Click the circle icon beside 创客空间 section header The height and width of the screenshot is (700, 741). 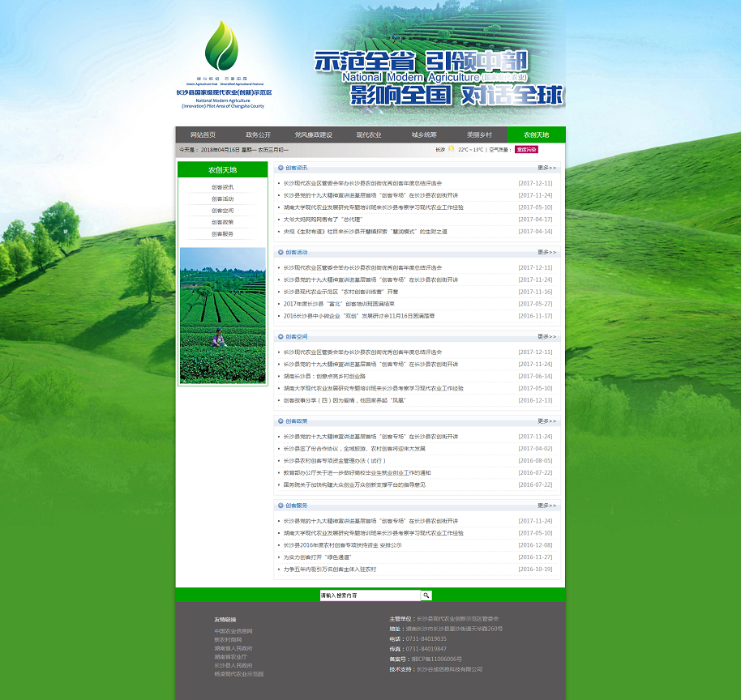point(281,337)
